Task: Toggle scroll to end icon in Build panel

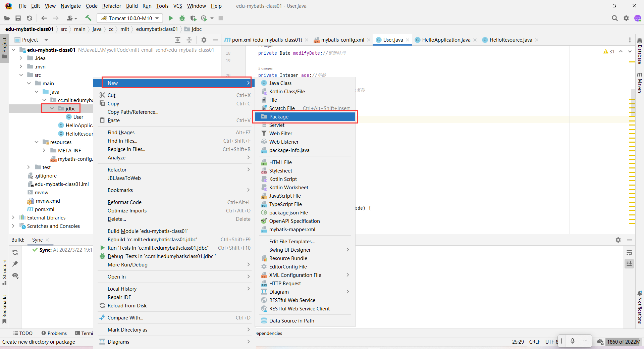Action: 629,264
